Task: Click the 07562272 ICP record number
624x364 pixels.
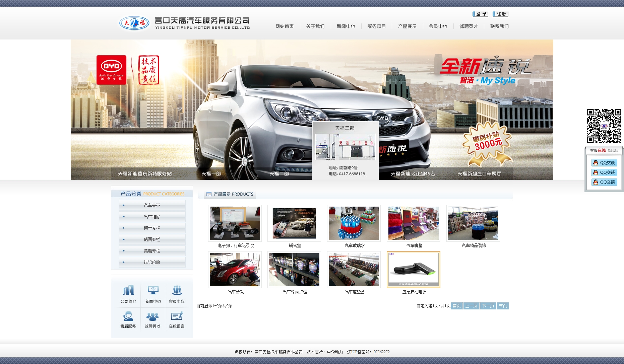Action: point(382,352)
